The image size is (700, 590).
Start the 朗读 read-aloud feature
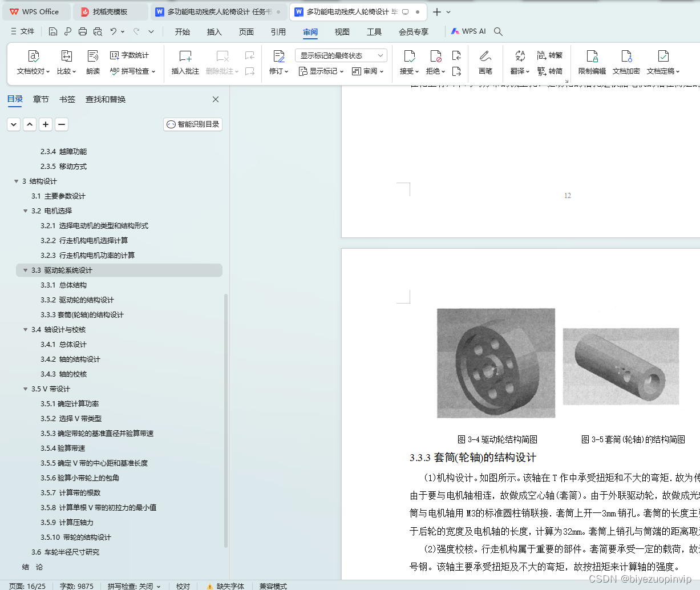[93, 63]
